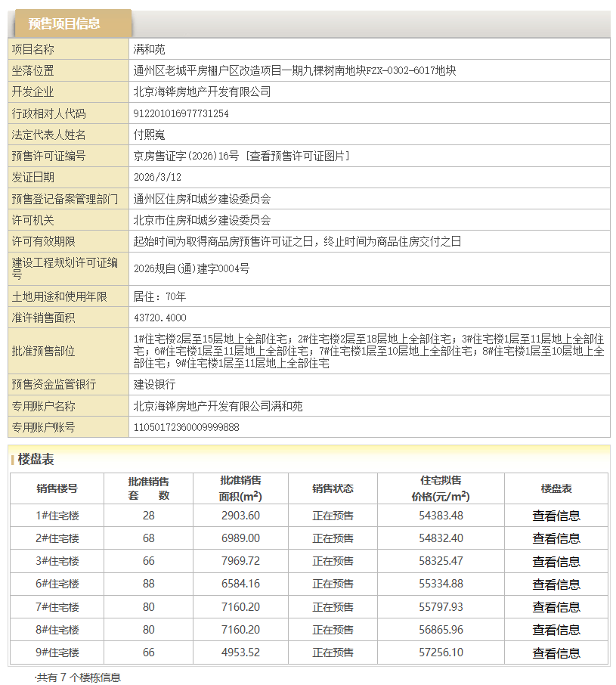Open 查看信息 for 1#住宅楼
Image resolution: width=616 pixels, height=685 pixels.
[x=556, y=516]
